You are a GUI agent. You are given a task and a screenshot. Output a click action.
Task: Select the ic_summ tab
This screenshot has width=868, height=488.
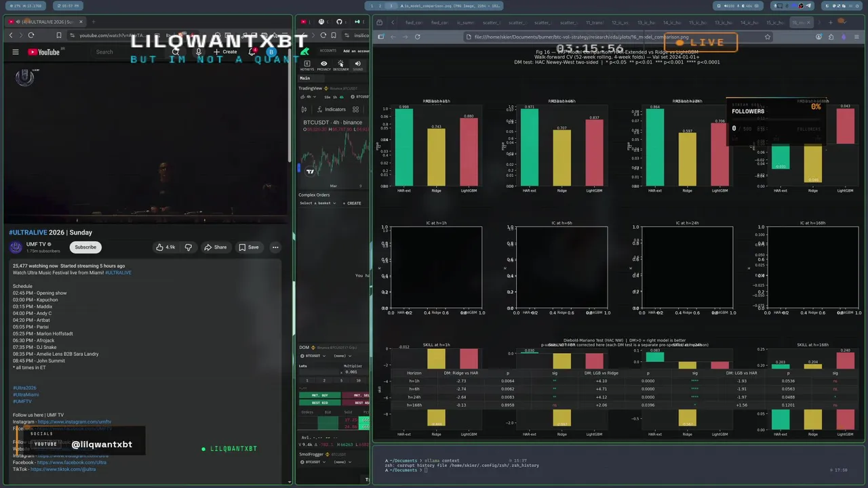(465, 22)
